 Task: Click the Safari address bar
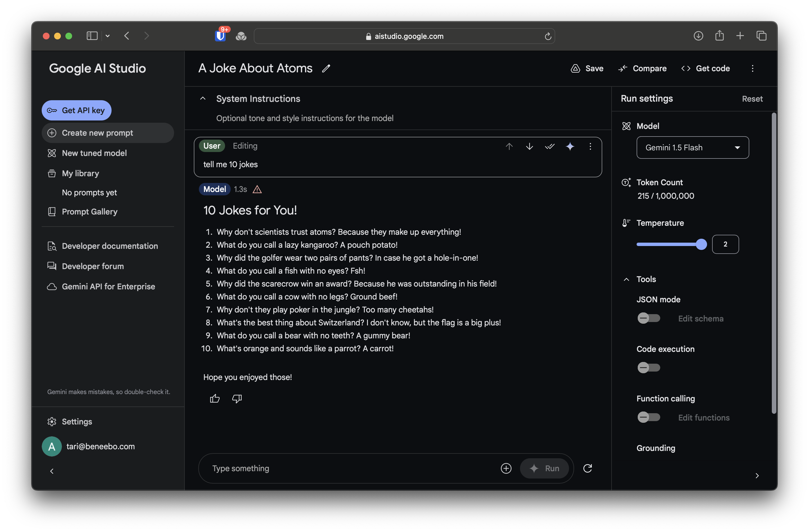(404, 36)
